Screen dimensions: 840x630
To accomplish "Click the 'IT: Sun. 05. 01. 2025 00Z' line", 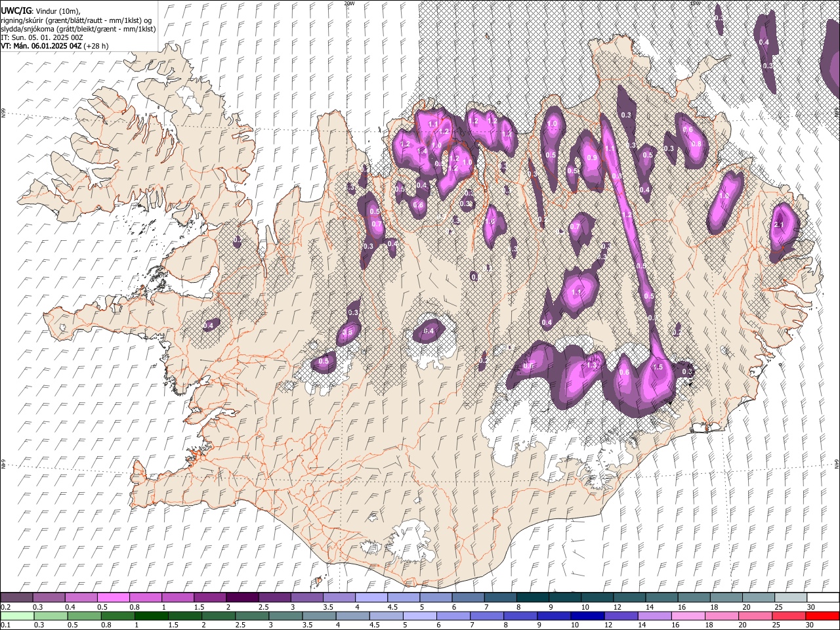I will tap(42, 37).
